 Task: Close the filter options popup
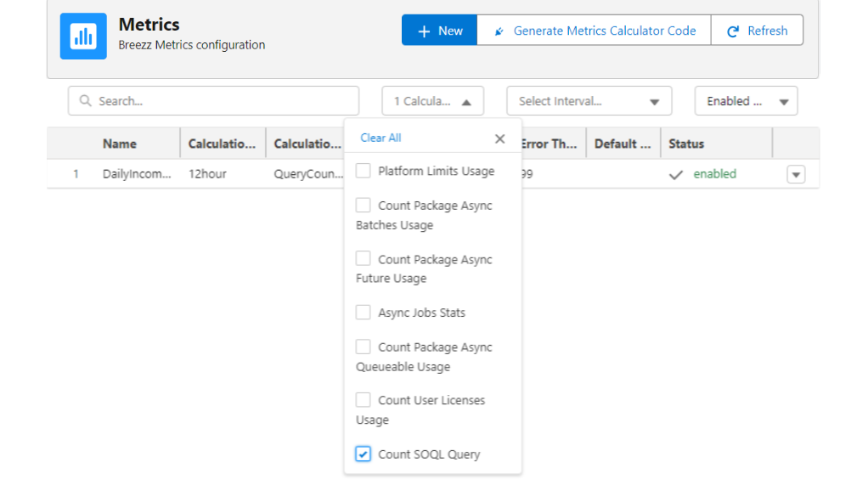tap(500, 138)
